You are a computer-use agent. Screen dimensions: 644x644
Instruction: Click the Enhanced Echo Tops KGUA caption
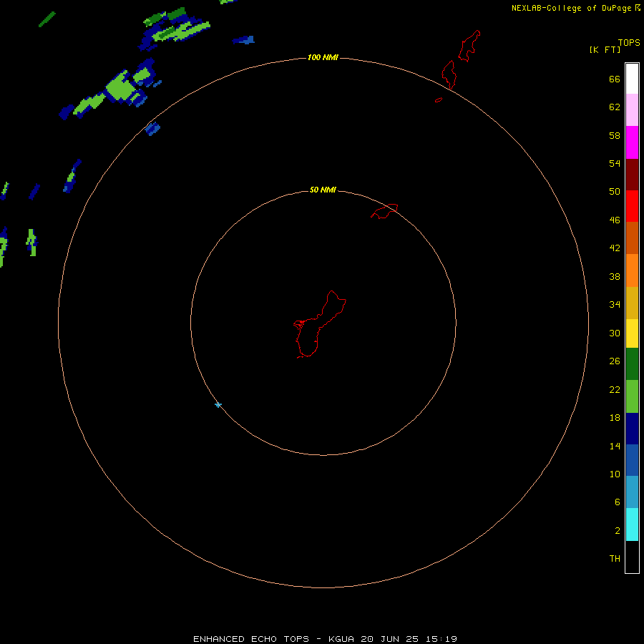(325, 639)
